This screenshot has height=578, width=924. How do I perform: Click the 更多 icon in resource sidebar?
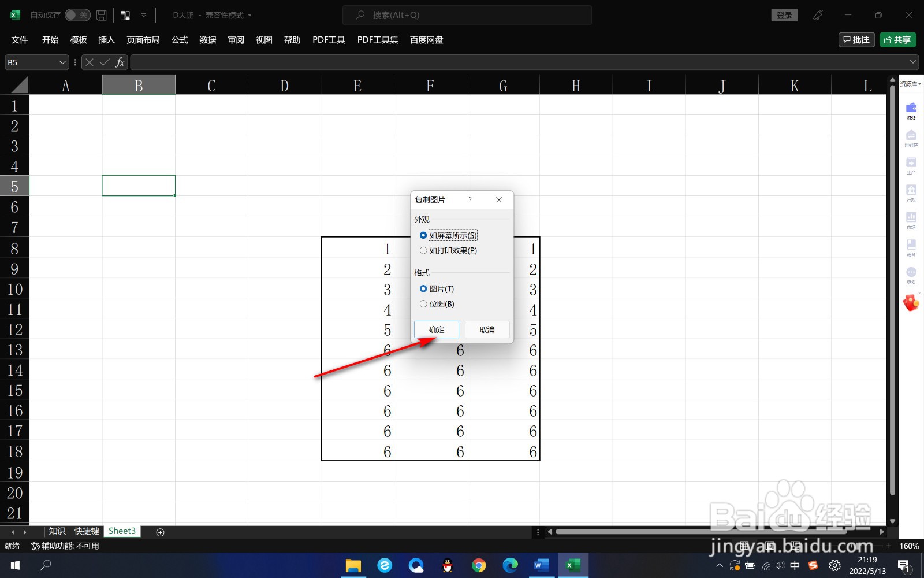coord(911,275)
